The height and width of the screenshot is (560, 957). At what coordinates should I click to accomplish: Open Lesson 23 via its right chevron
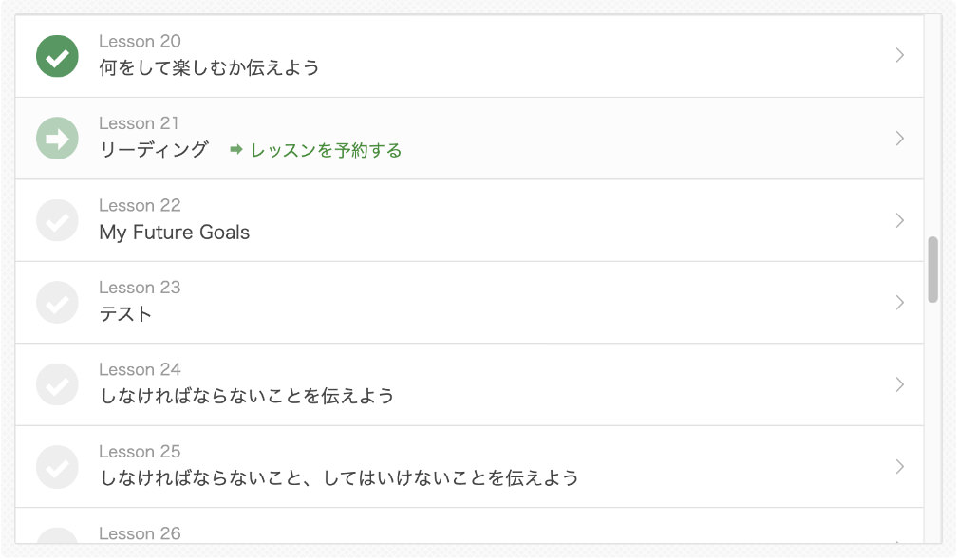[899, 303]
